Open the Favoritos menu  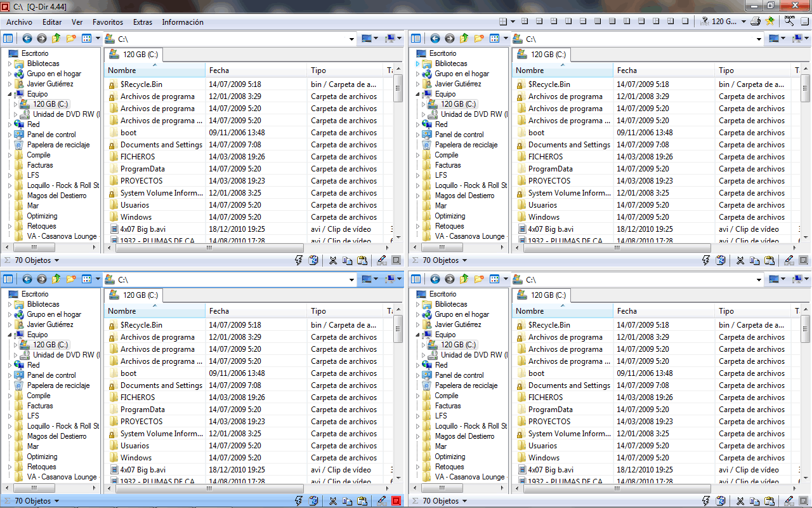pos(108,22)
